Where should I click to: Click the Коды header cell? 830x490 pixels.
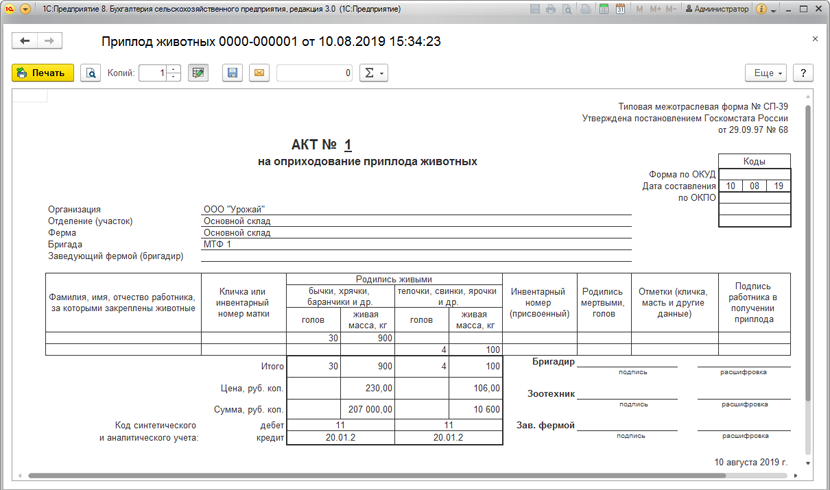[754, 161]
